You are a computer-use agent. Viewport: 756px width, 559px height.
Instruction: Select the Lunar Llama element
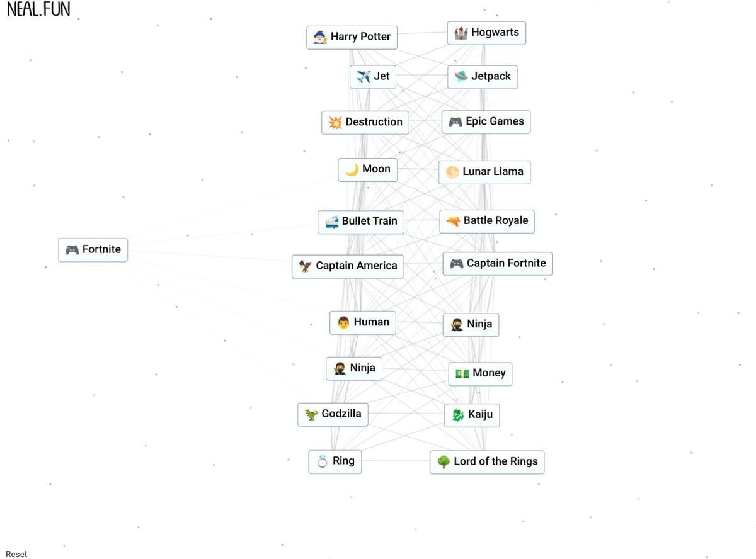pyautogui.click(x=484, y=171)
